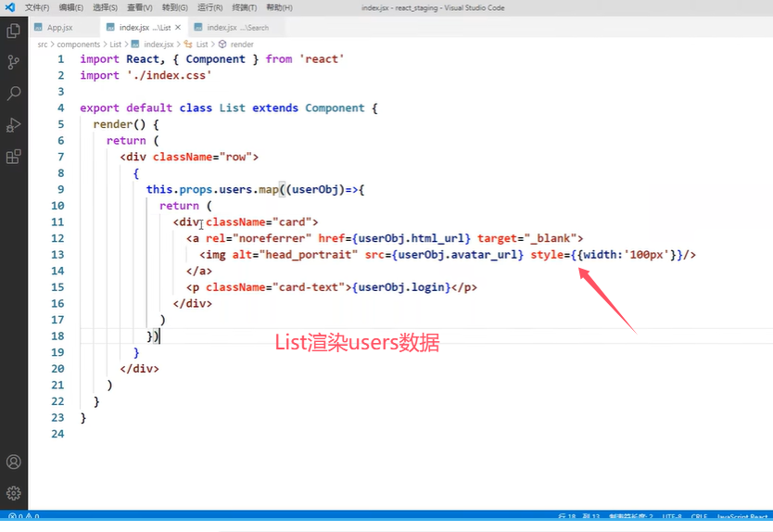The image size is (773, 532).
Task: Open the 帮助(H) menu
Action: coord(279,7)
